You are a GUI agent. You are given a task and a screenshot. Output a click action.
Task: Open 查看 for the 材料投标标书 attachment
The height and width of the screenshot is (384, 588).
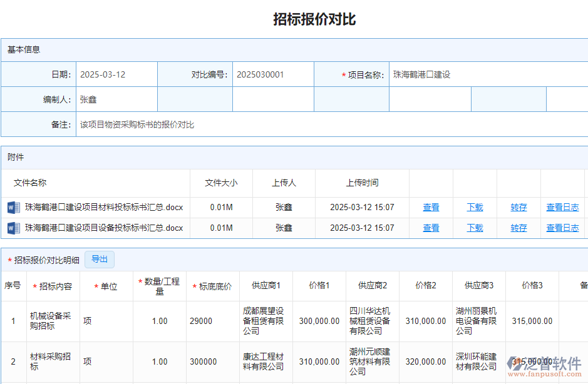431,207
